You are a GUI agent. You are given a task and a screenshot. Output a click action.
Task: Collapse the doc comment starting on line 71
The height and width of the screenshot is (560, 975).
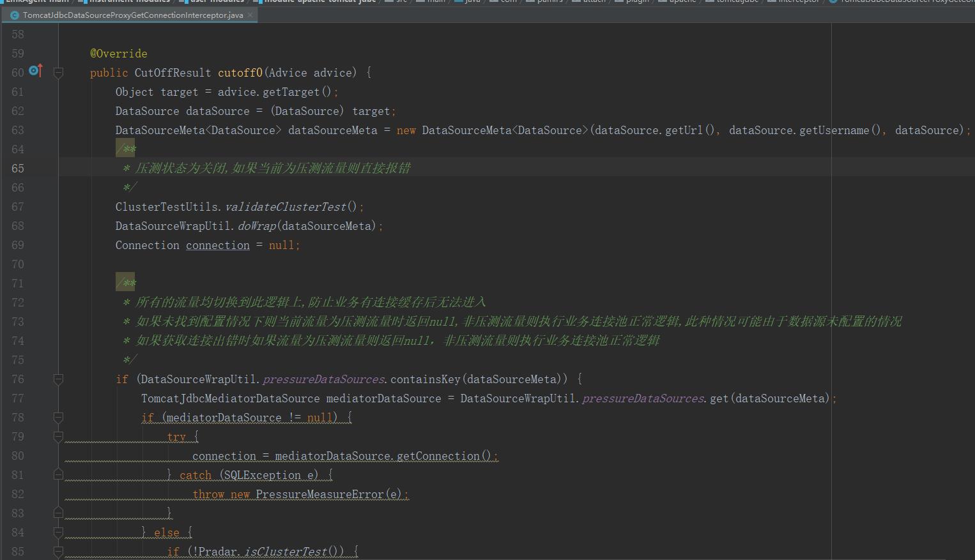pyautogui.click(x=126, y=284)
